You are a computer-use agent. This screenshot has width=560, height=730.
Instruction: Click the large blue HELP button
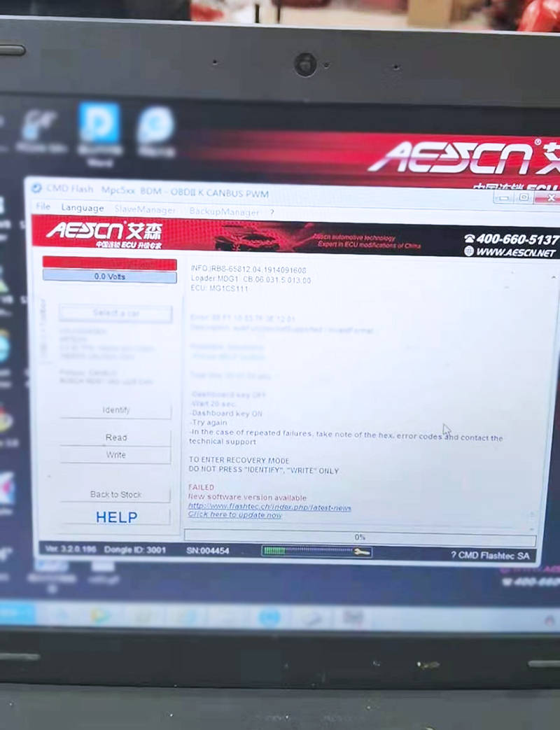[116, 517]
